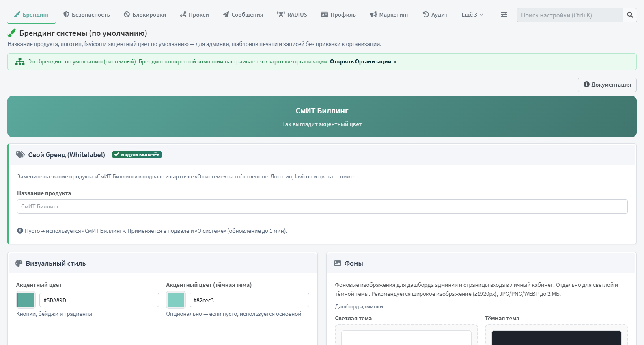The image size is (644, 345).
Task: Click the magnifier search button
Action: (630, 15)
